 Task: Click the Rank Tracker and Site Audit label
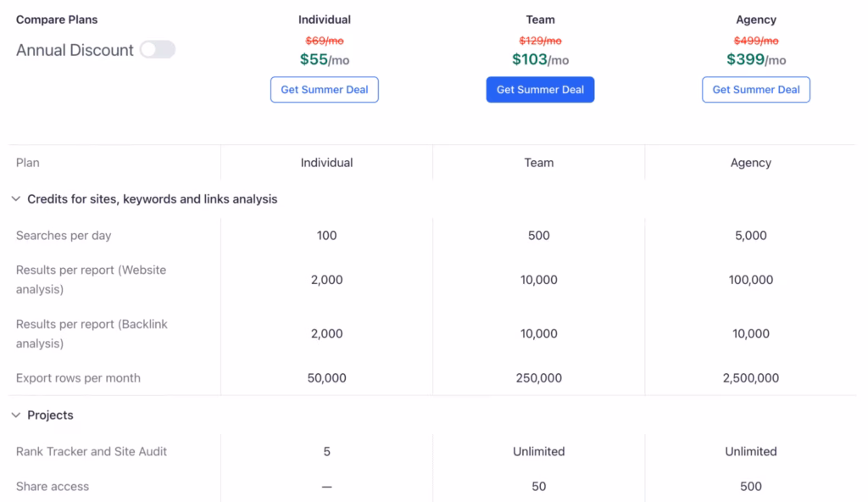[x=92, y=451]
